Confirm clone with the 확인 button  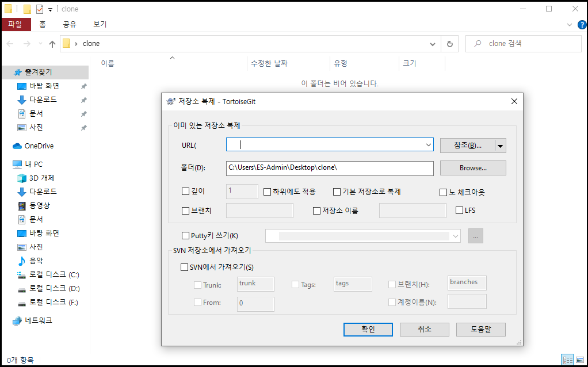coord(368,330)
